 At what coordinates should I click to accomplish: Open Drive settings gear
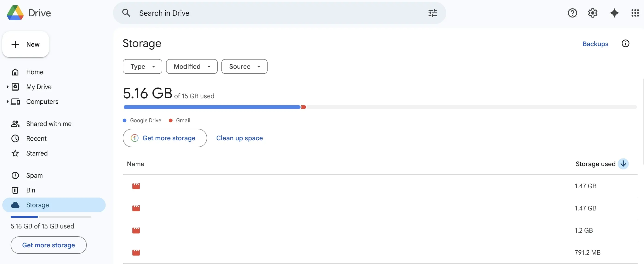[x=592, y=13]
